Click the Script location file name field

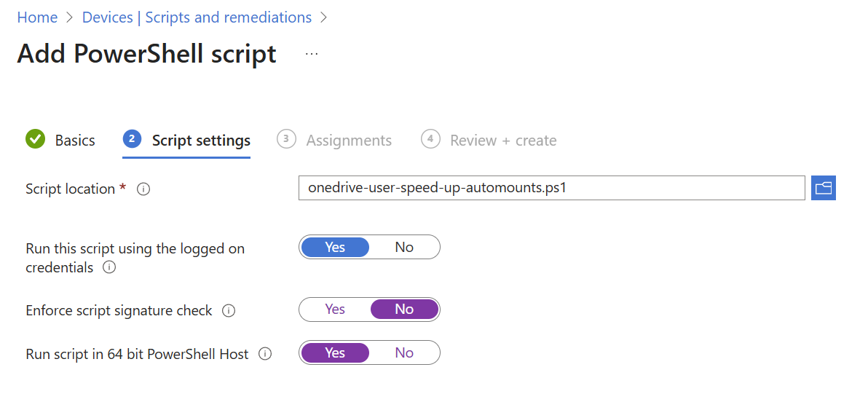[551, 188]
